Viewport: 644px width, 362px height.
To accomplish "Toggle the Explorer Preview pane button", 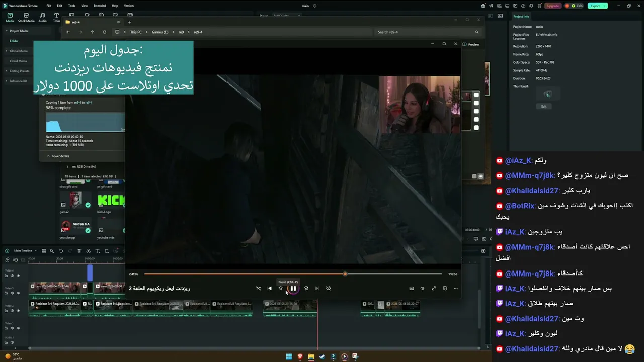I will click(471, 44).
